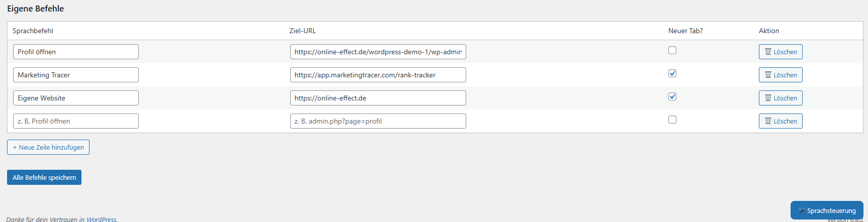Focus the empty Ziel-URL placeholder field
Image resolution: width=868 pixels, height=222 pixels.
coord(378,121)
